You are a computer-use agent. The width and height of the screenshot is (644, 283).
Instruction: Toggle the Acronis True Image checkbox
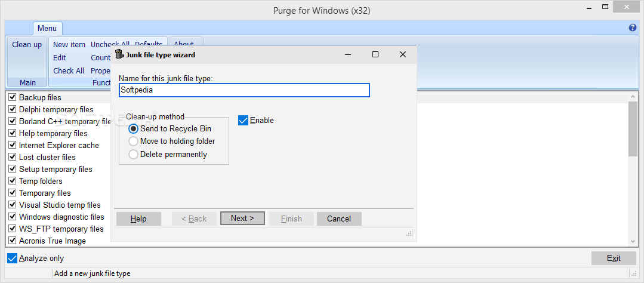pos(13,241)
